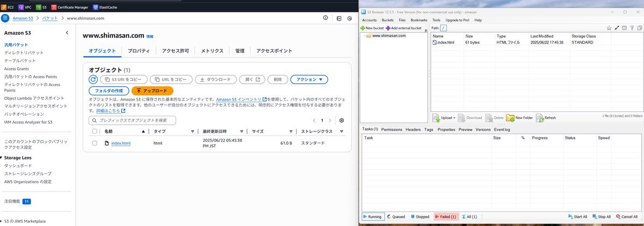Open the Amazon S3 インベントリ link
The width and height of the screenshot is (644, 226).
coord(241,99)
